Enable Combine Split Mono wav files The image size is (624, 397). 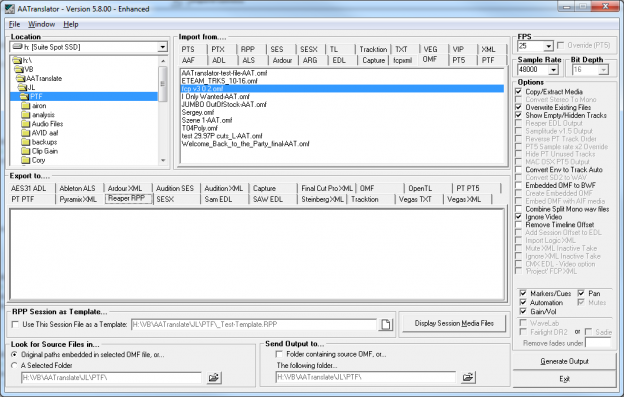point(519,209)
